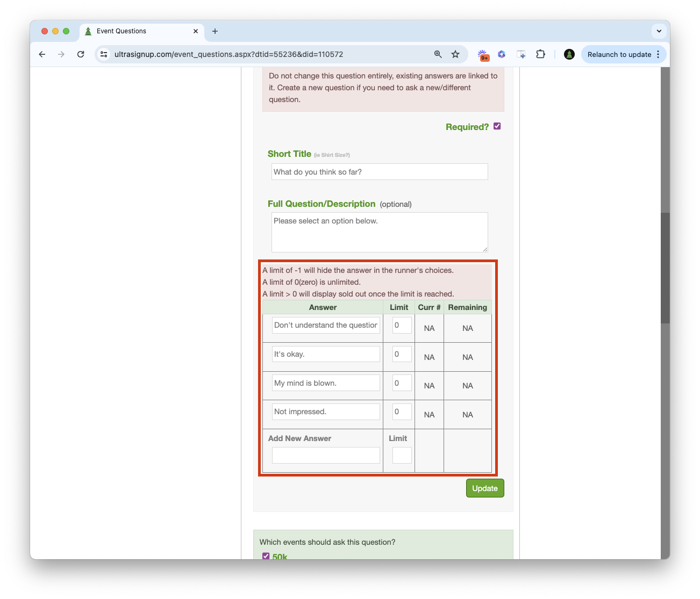The height and width of the screenshot is (599, 700).
Task: Click the page vertical scrollbar thumb
Action: (x=666, y=268)
